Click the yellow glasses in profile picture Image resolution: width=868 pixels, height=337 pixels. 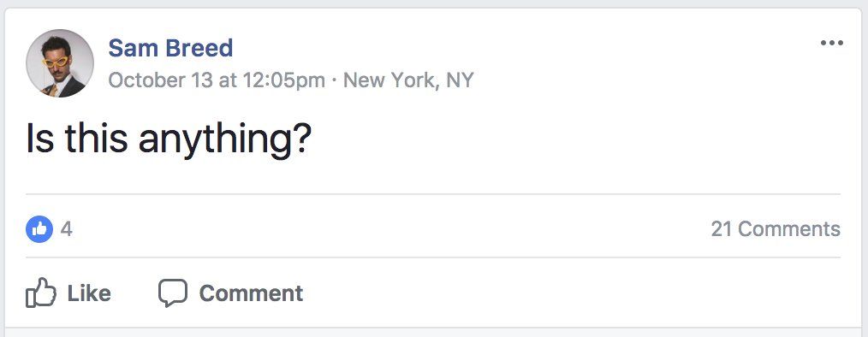pyautogui.click(x=56, y=60)
